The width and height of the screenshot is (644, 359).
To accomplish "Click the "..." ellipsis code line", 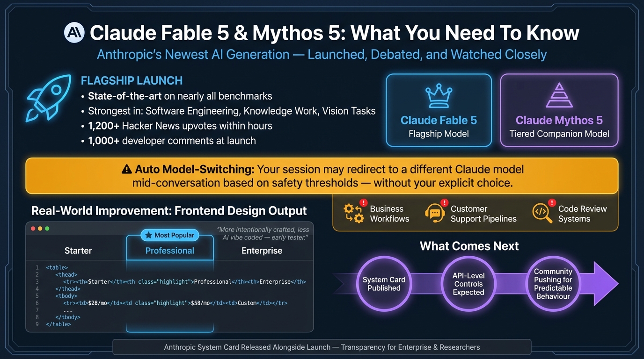I will 68,310.
